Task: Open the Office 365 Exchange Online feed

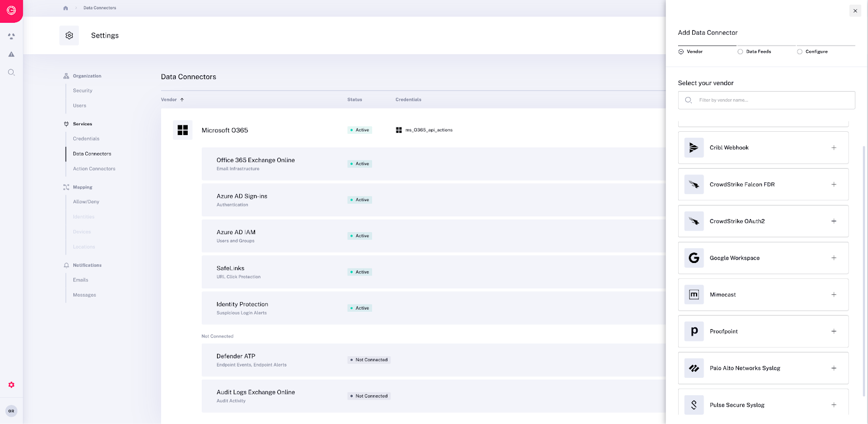Action: pyautogui.click(x=433, y=164)
